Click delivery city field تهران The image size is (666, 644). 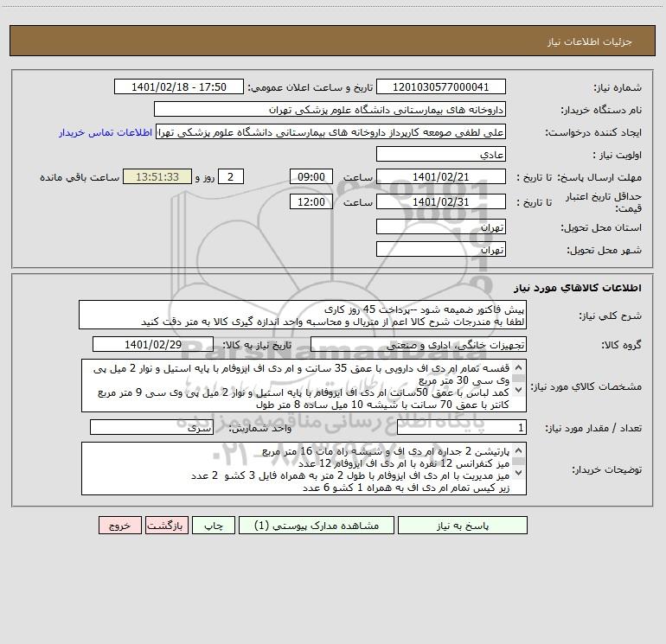tap(441, 249)
